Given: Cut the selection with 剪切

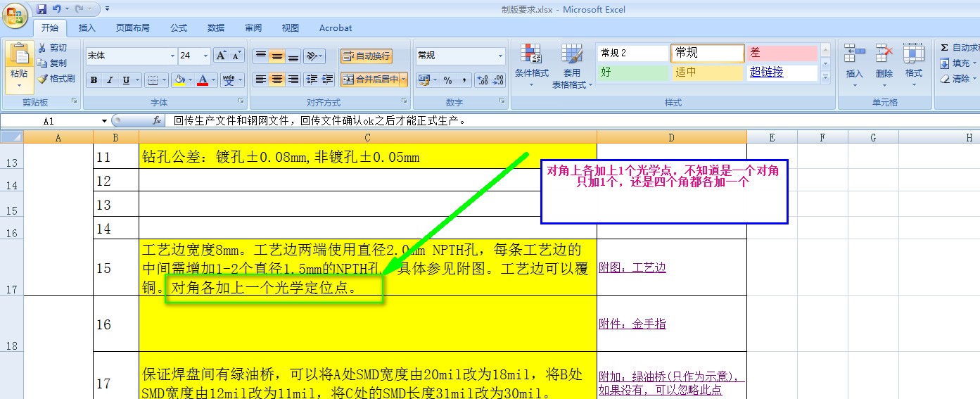Looking at the screenshot, I should click(x=52, y=48).
